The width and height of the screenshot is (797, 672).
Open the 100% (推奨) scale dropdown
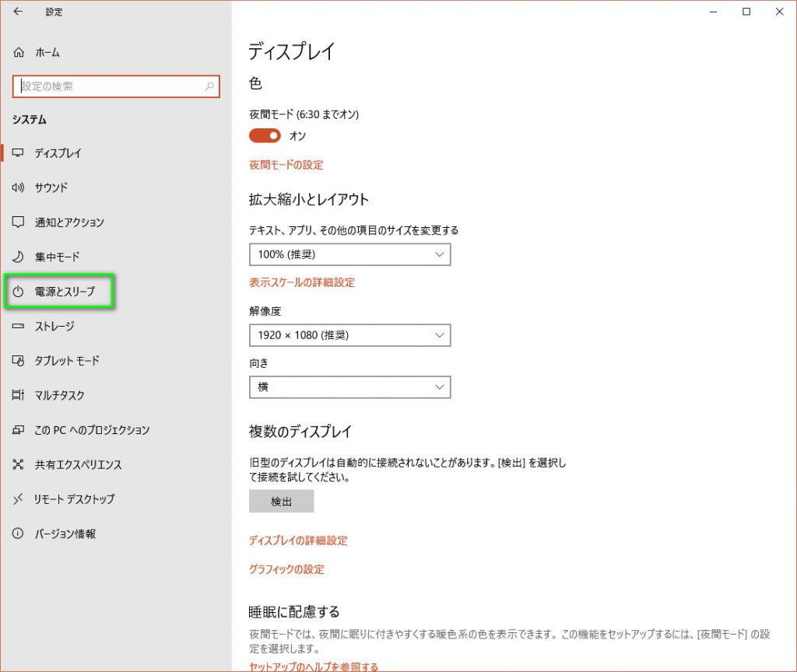click(x=349, y=254)
